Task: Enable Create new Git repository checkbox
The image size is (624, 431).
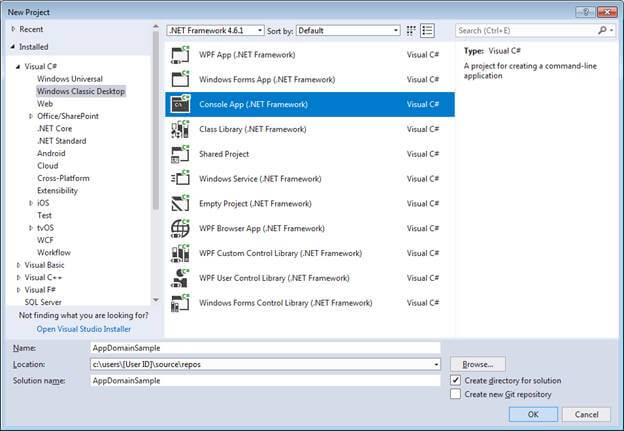Action: point(456,394)
